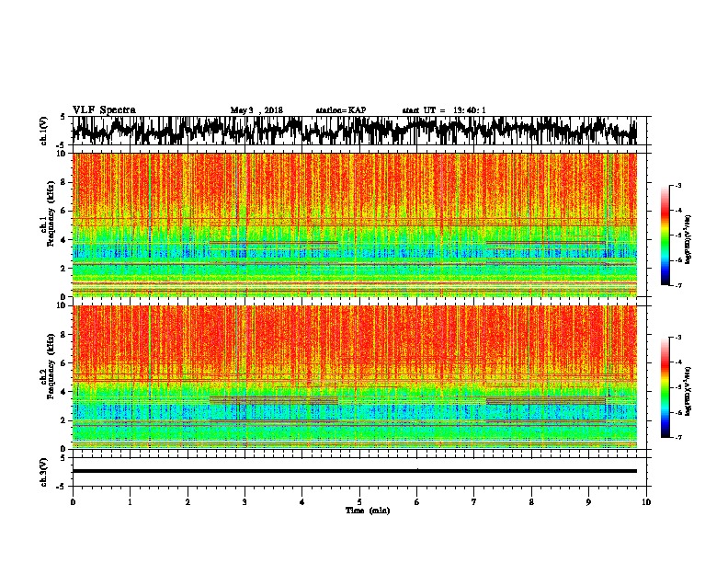Click the "station=KAP" header label
The height and width of the screenshot is (563, 728).
pyautogui.click(x=341, y=110)
